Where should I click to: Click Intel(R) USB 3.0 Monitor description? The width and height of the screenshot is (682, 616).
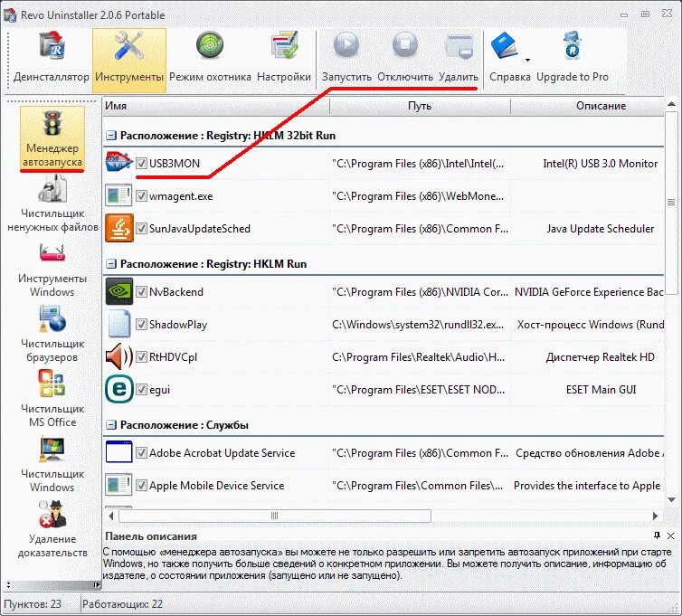pyautogui.click(x=601, y=163)
